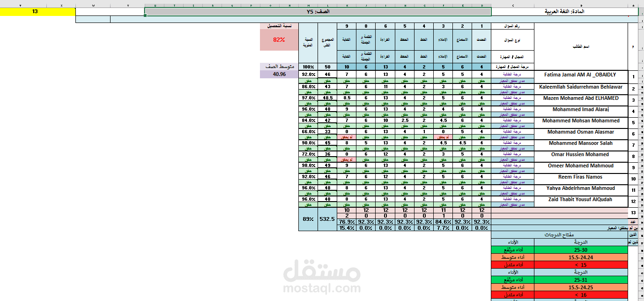Select the 89% overall percentage cell
This screenshot has width=644, height=301.
[308, 218]
